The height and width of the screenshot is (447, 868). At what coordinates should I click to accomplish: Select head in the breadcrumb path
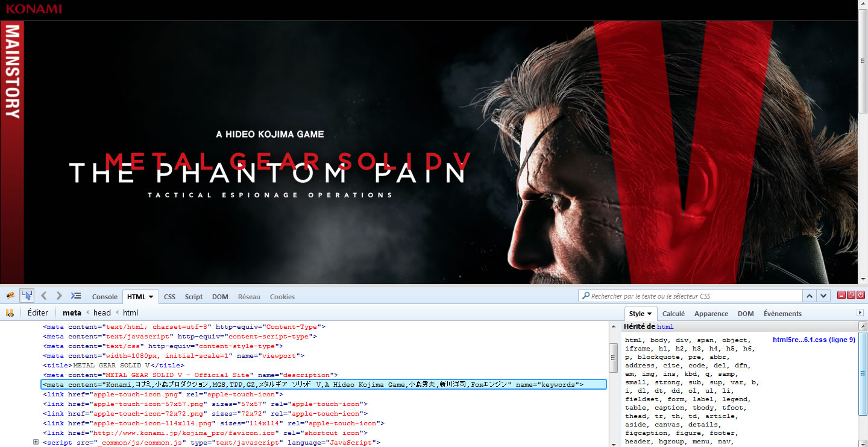pos(102,312)
